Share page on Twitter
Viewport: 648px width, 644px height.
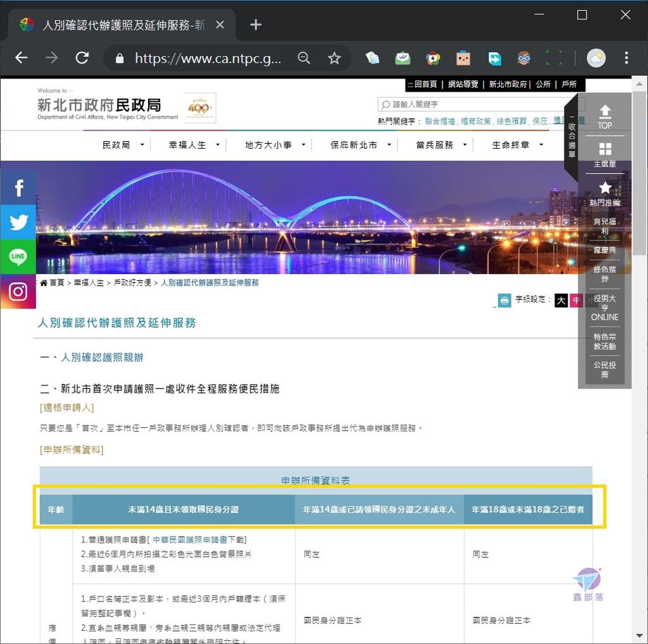(x=18, y=222)
